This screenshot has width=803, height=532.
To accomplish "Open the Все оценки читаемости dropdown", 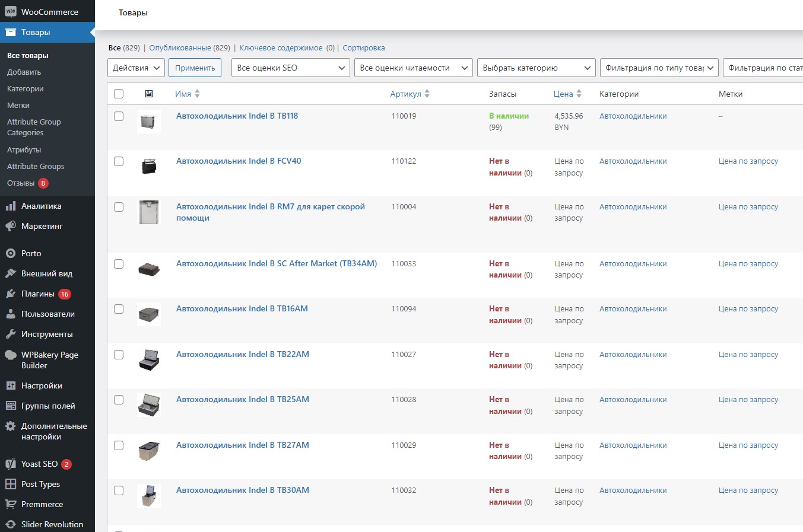I will click(414, 68).
